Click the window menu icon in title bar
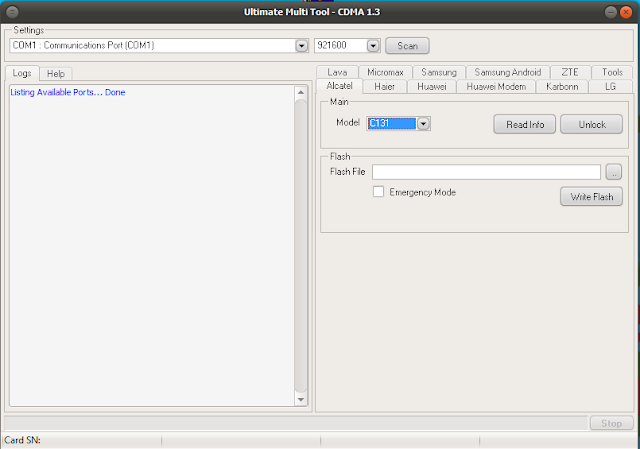The height and width of the screenshot is (449, 640). [12, 12]
